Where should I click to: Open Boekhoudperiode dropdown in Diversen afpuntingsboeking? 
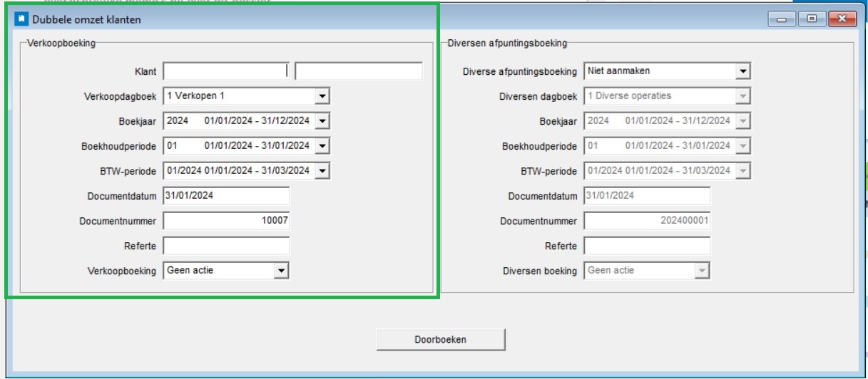pyautogui.click(x=743, y=146)
